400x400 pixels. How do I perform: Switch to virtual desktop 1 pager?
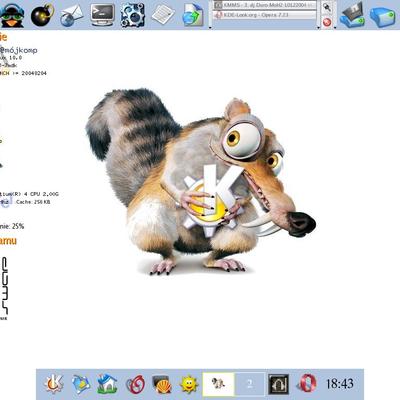pos(219,384)
